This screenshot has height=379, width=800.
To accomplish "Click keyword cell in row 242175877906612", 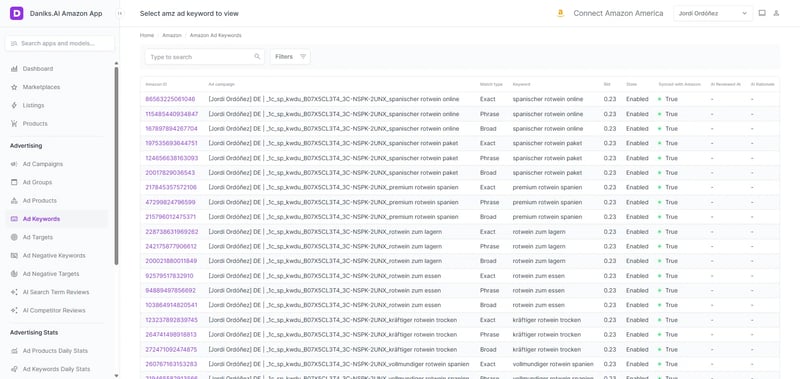I will pos(539,246).
